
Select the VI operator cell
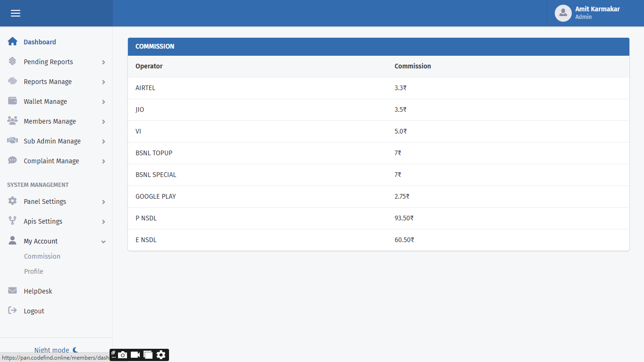coord(138,131)
